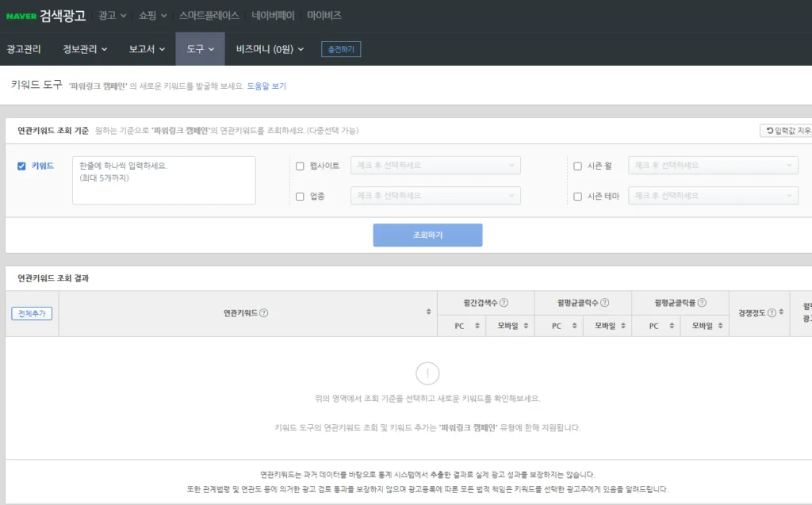Click the 조회하기 button
Viewport: 812px width, 505px height.
pos(427,235)
